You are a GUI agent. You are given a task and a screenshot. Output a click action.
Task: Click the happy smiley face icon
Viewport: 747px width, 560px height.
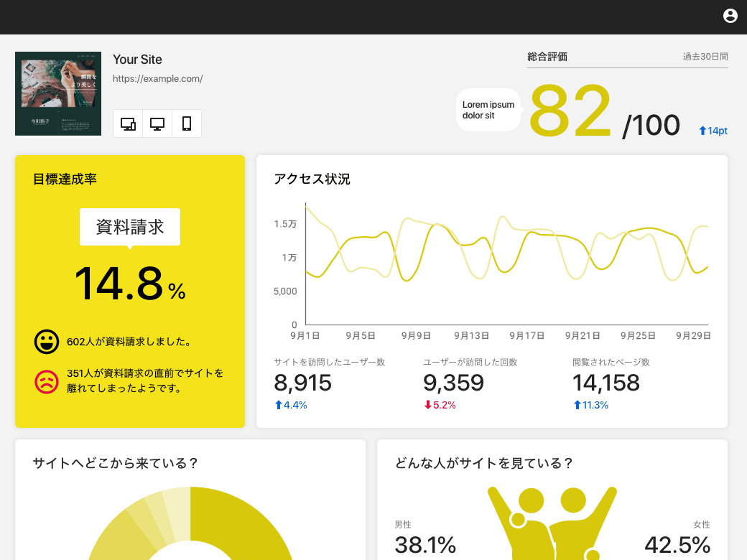pyautogui.click(x=47, y=342)
